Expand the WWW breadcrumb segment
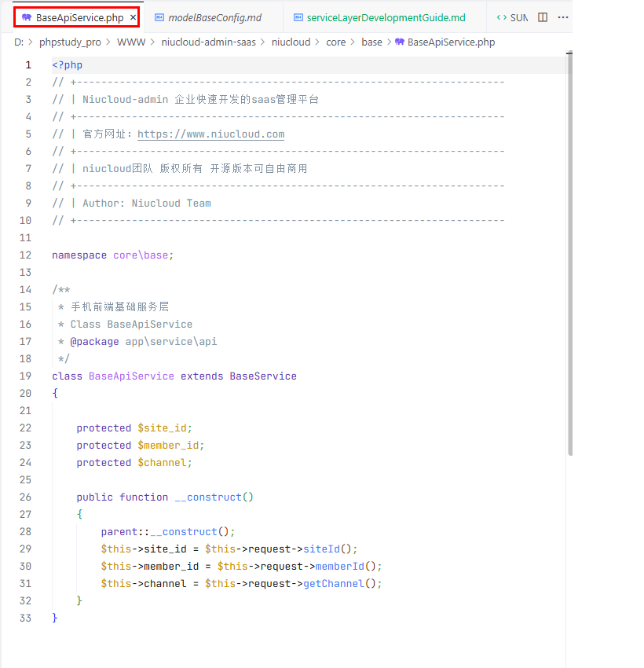The image size is (644, 668). coord(131,42)
